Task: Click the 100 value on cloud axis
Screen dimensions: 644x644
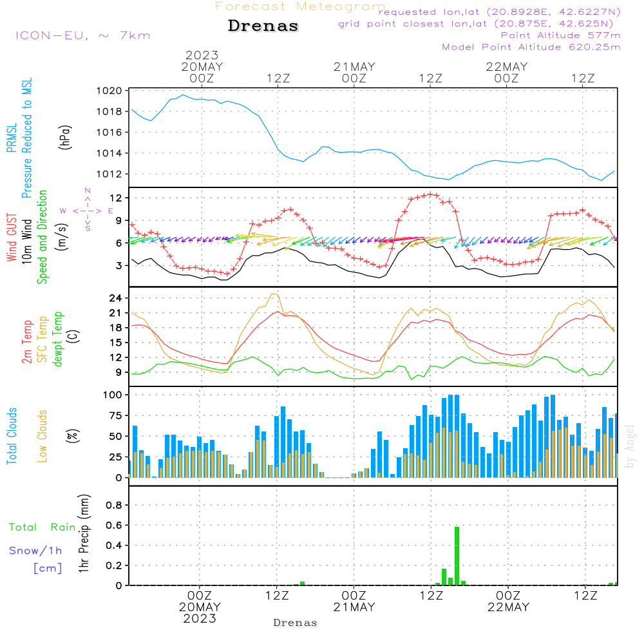Action: coord(113,395)
